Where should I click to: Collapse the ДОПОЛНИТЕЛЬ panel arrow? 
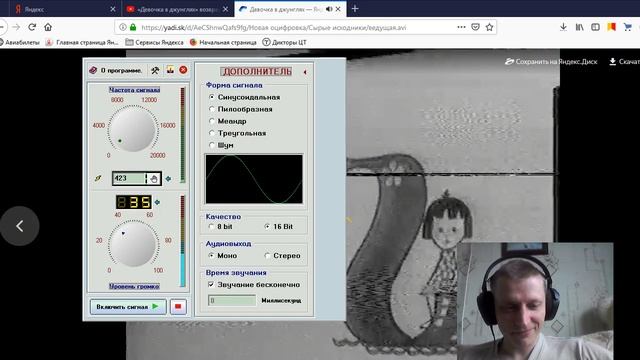305,72
